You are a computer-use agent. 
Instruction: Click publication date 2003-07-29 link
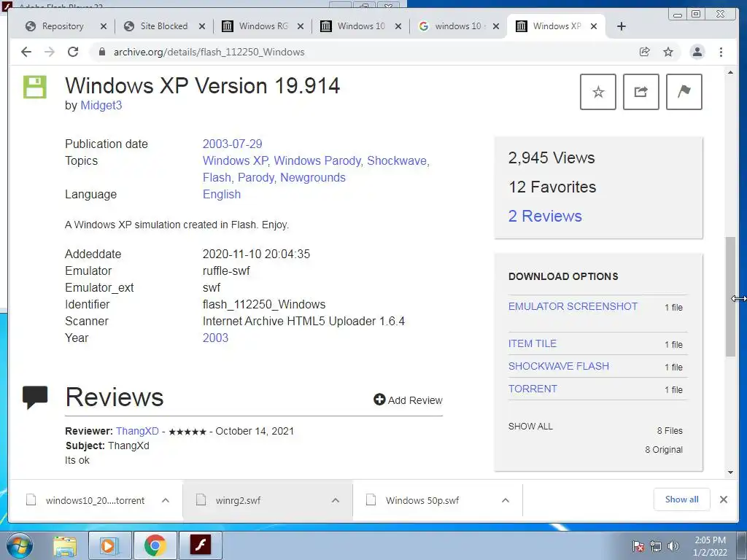233,144
